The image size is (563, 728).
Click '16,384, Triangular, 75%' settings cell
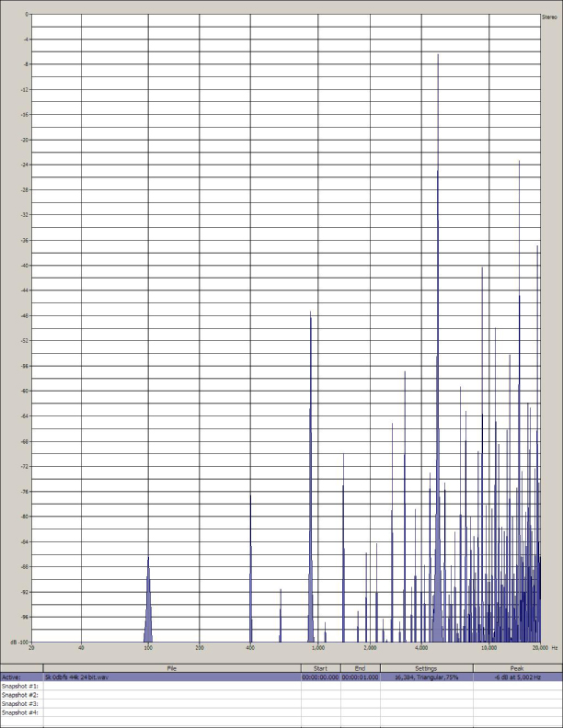(426, 677)
